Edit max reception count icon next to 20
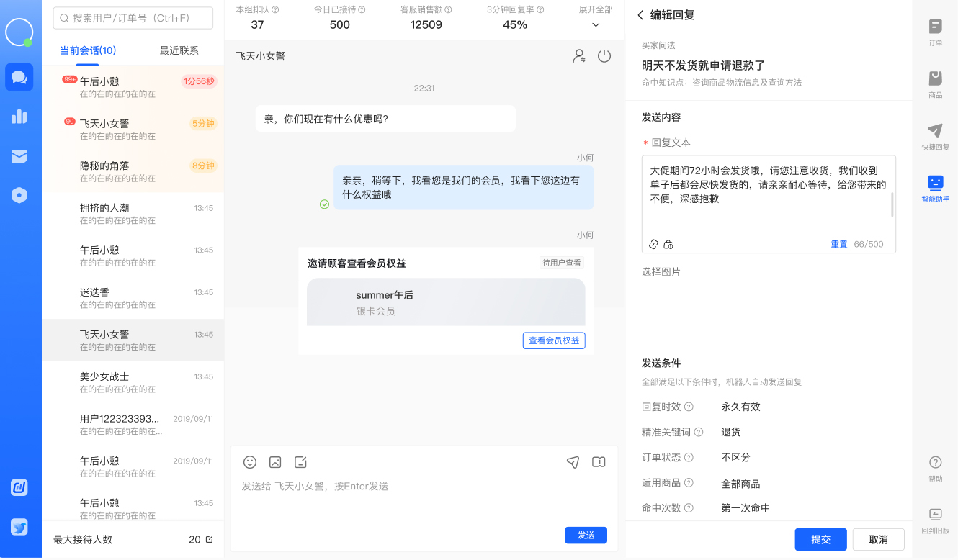Image resolution: width=958 pixels, height=560 pixels. click(209, 539)
